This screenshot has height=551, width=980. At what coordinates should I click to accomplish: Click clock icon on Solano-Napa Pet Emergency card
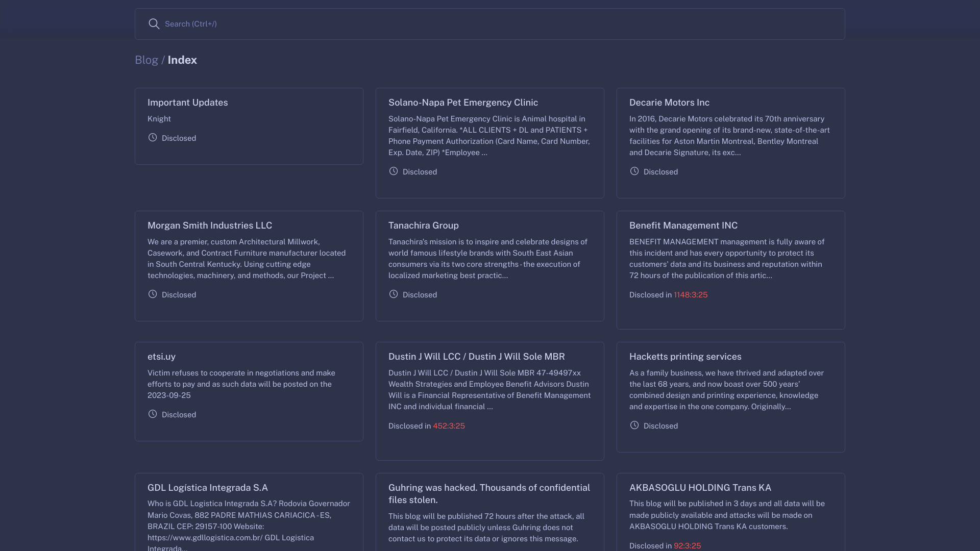(x=394, y=171)
